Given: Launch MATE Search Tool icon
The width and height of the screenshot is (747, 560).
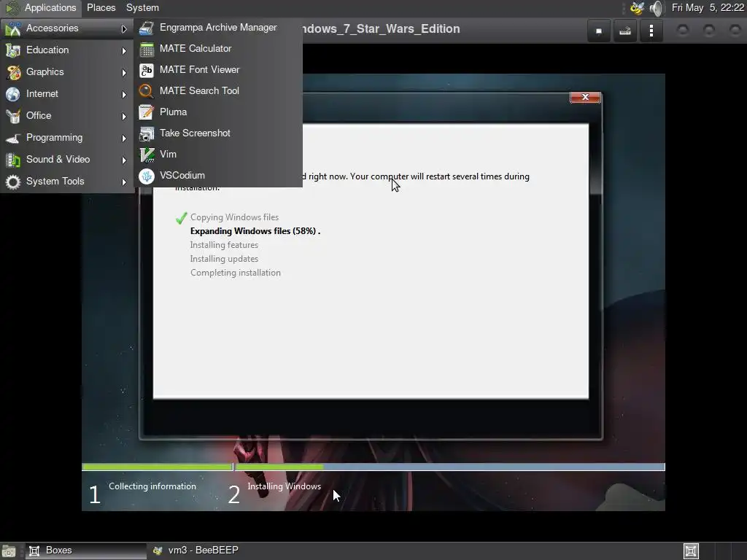Looking at the screenshot, I should 146,91.
